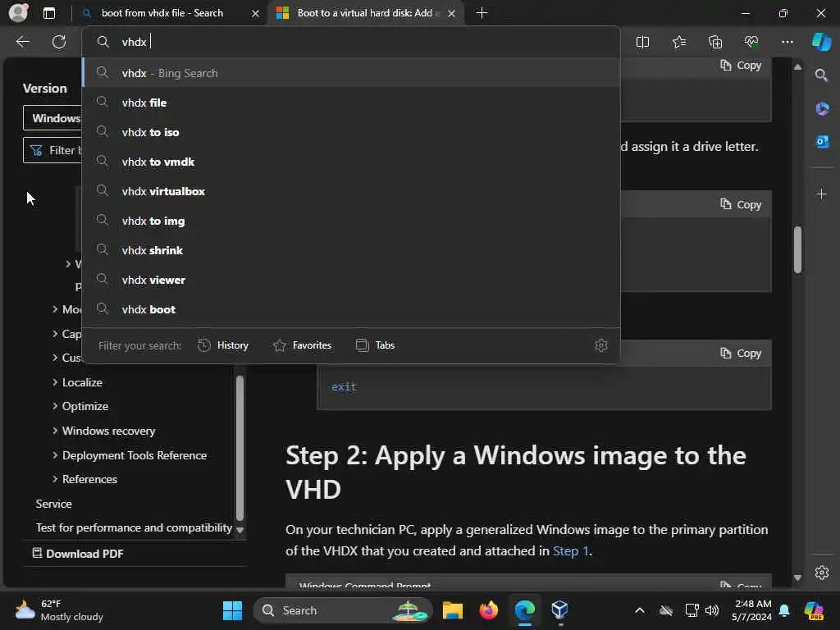Screen dimensions: 840x630
Task: Open the tab actions menu icon
Action: click(x=49, y=13)
